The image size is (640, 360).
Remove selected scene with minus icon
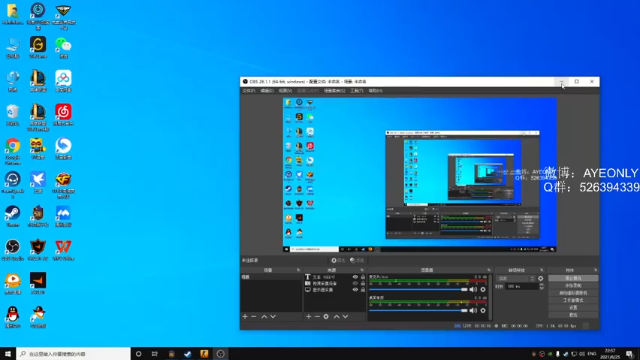coord(253,317)
